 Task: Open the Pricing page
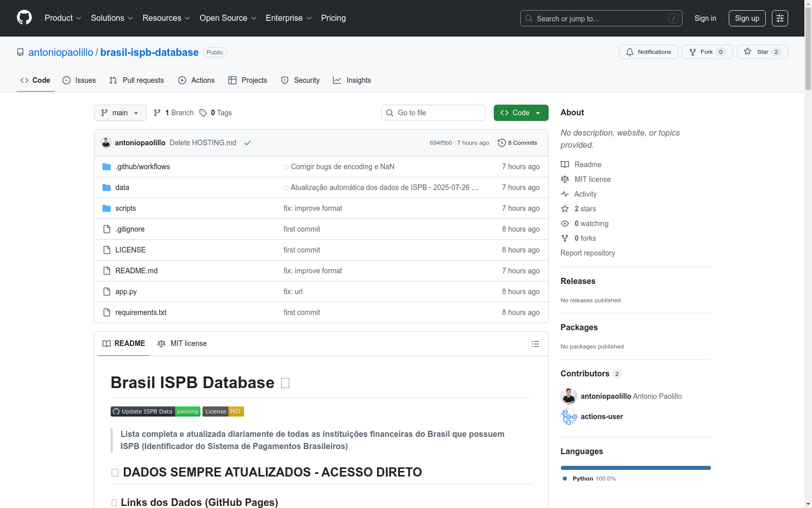pyautogui.click(x=333, y=18)
